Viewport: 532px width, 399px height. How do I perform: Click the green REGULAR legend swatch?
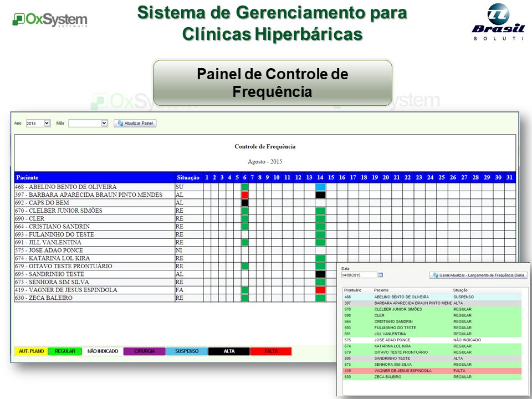tap(65, 351)
